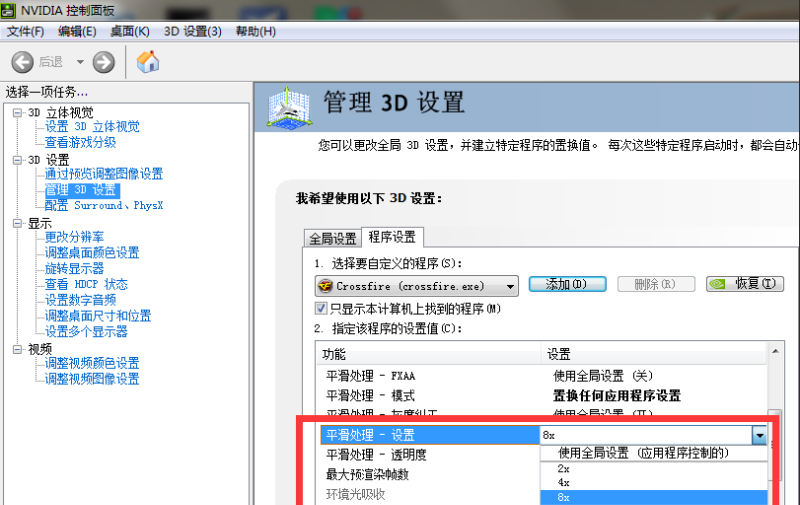Open the back history dropdown arrow
The width and height of the screenshot is (800, 505).
click(x=80, y=62)
